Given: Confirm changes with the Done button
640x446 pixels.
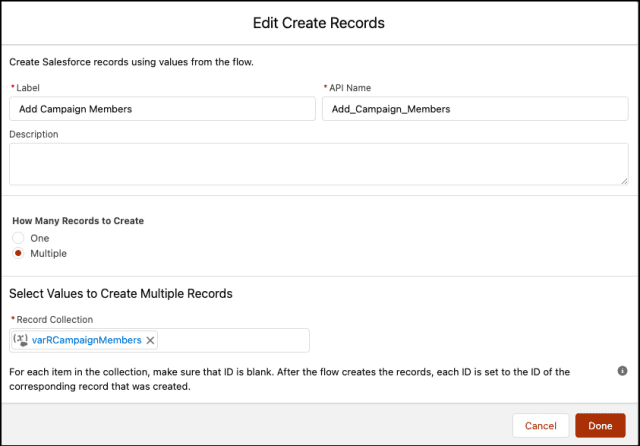Looking at the screenshot, I should coord(600,426).
